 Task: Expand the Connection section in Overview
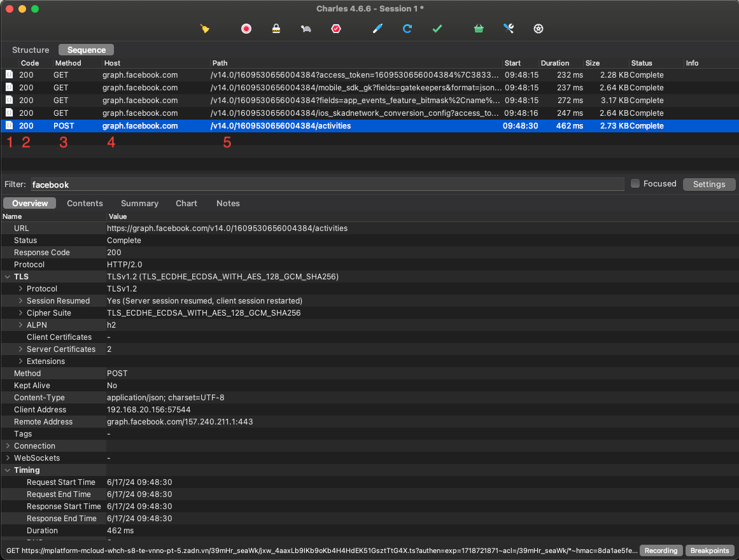7,445
